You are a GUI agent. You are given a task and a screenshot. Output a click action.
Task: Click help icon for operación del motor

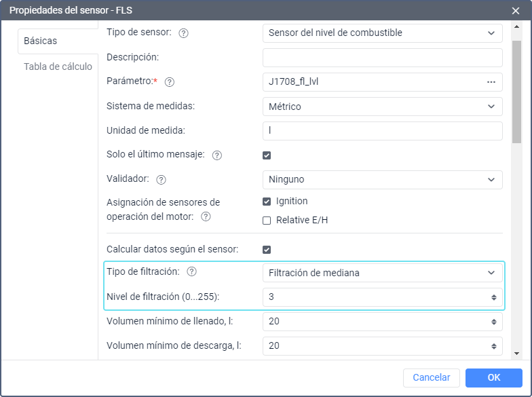(x=206, y=217)
